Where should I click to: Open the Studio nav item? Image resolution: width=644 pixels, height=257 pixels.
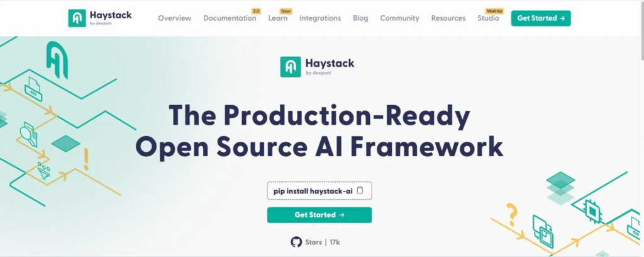point(488,18)
